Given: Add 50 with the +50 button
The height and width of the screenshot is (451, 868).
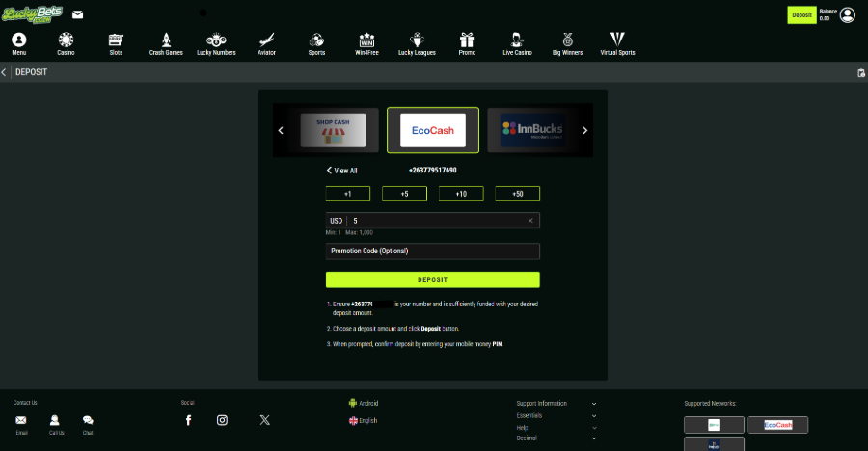Looking at the screenshot, I should click(x=518, y=194).
